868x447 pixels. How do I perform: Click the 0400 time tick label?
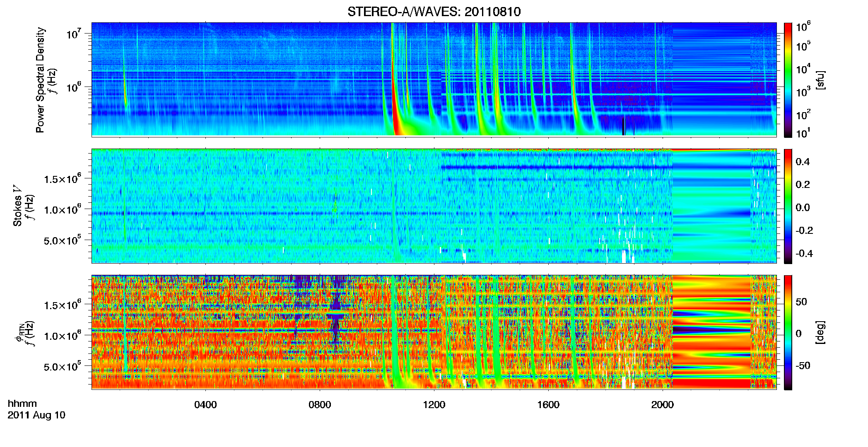click(x=205, y=404)
